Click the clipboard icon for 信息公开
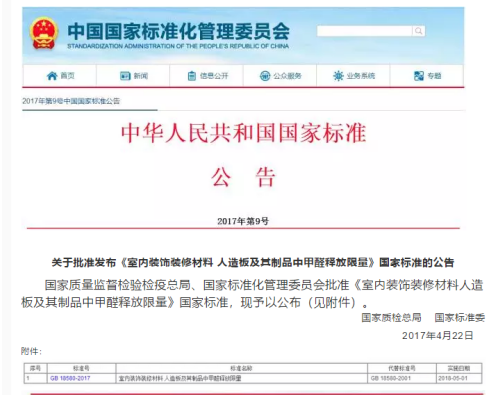Screen dimensions: 489x395 (192, 76)
